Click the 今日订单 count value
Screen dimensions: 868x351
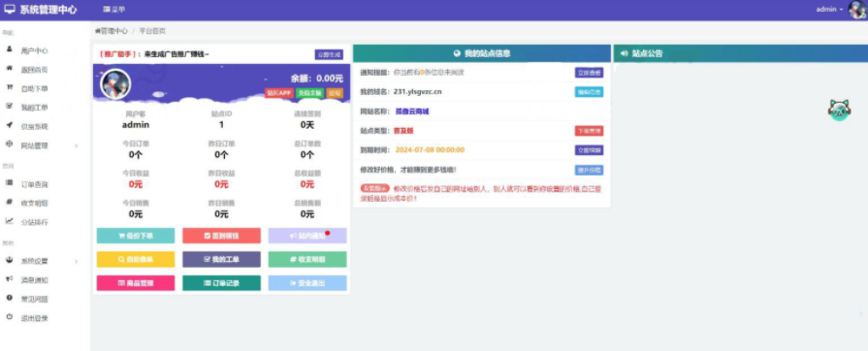click(x=136, y=154)
